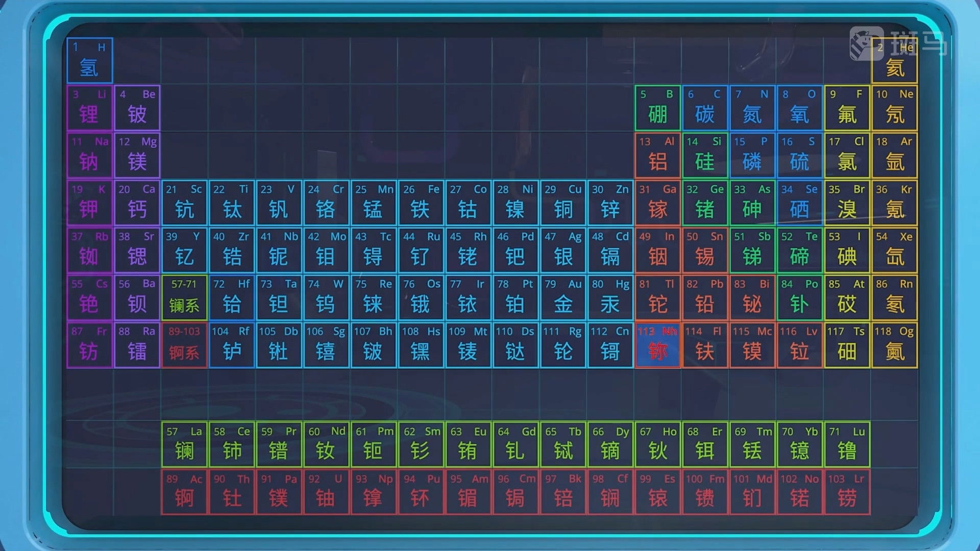Open the 89-103 actinide series cell
980x551 pixels.
tap(184, 345)
